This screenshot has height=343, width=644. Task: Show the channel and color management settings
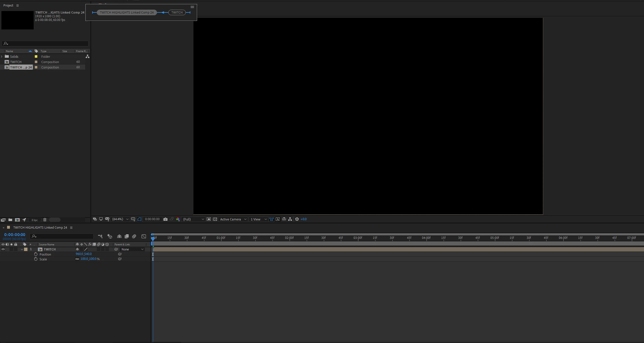point(178,219)
